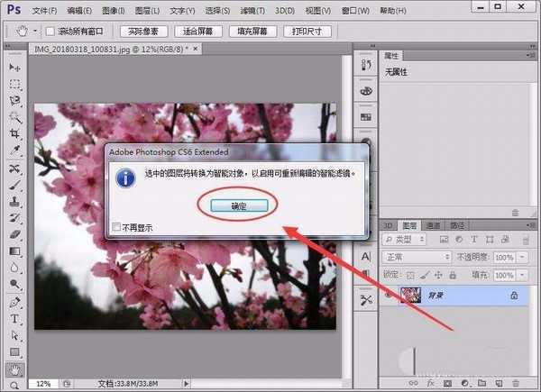Viewport: 541px width, 392px height.
Task: Select the Dodge tool
Action: point(14,285)
